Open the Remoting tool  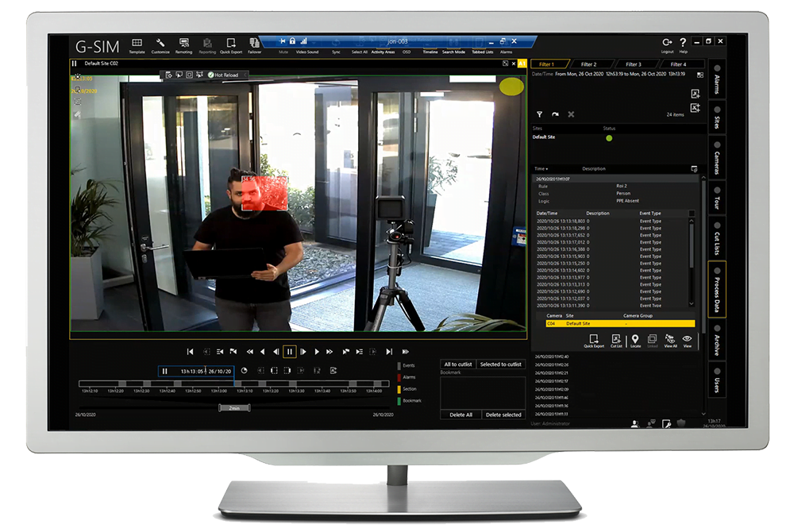coord(184,44)
